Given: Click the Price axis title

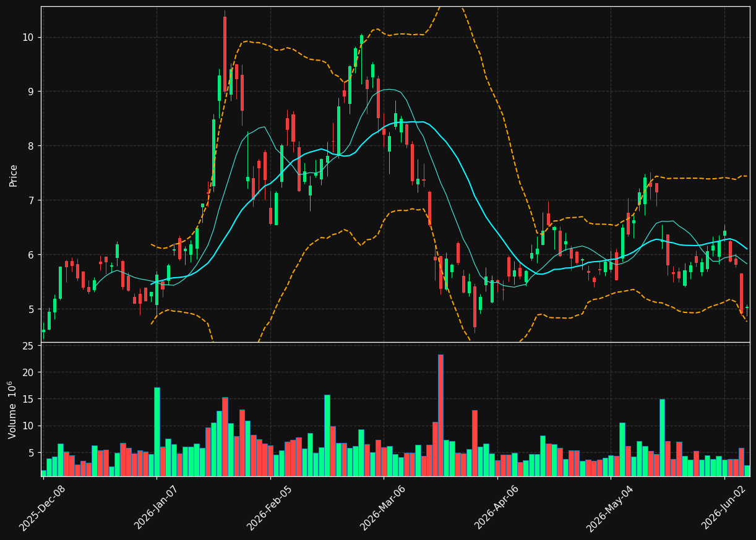Looking at the screenshot, I should 13,175.
